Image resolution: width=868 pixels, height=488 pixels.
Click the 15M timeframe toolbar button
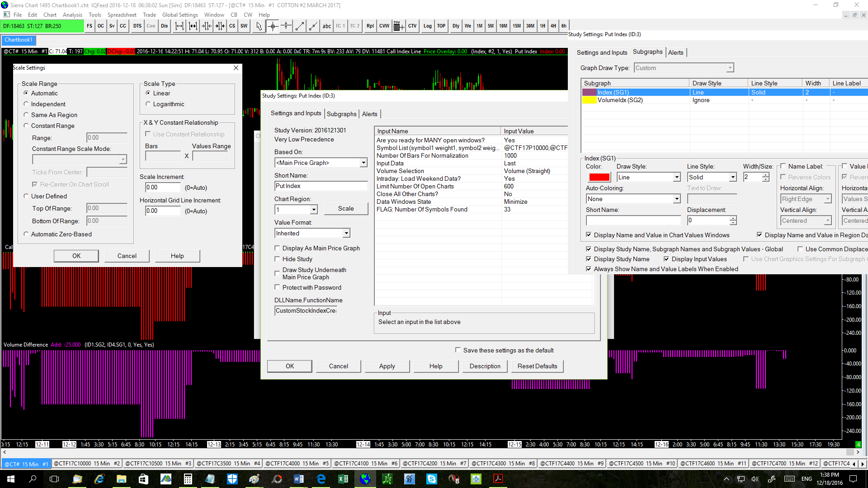(x=516, y=26)
